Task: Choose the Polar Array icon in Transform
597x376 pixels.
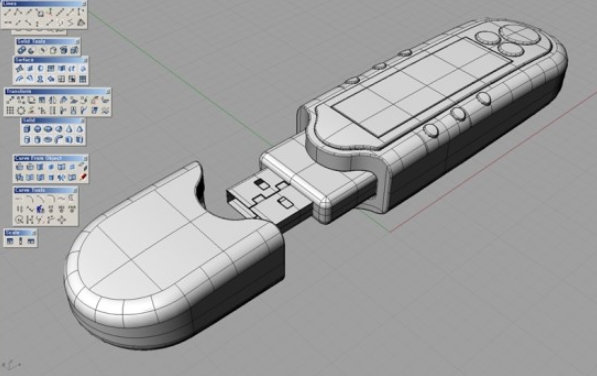Action: point(21,111)
